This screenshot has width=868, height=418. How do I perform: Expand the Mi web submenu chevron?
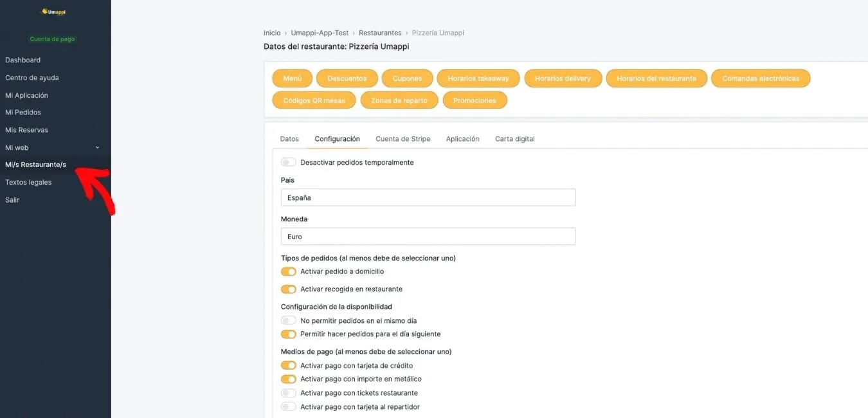pyautogui.click(x=98, y=147)
